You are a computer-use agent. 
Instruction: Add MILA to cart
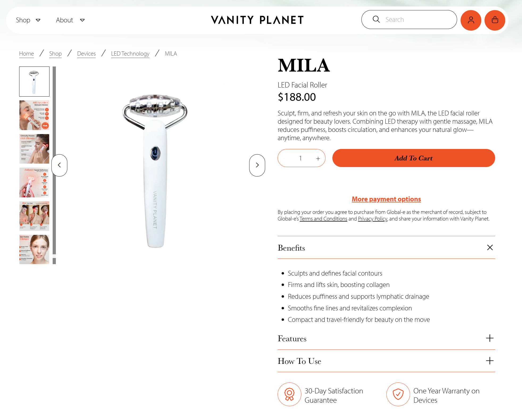414,158
